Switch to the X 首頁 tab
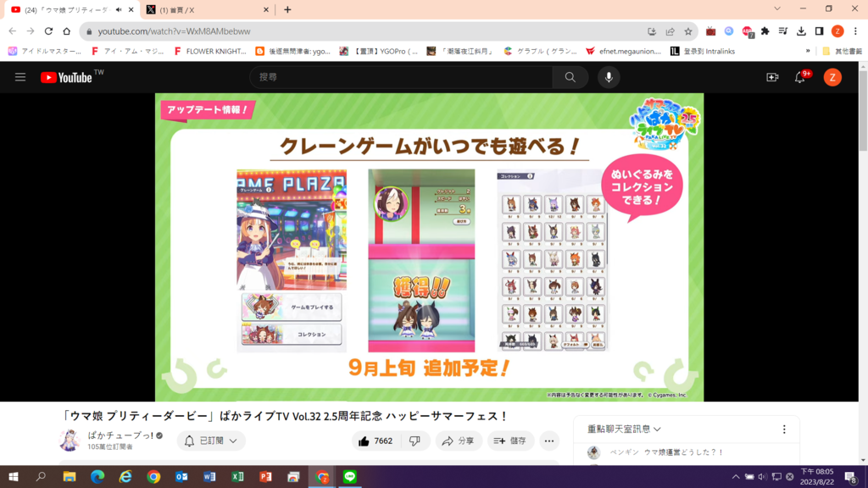The width and height of the screenshot is (868, 488). [207, 10]
